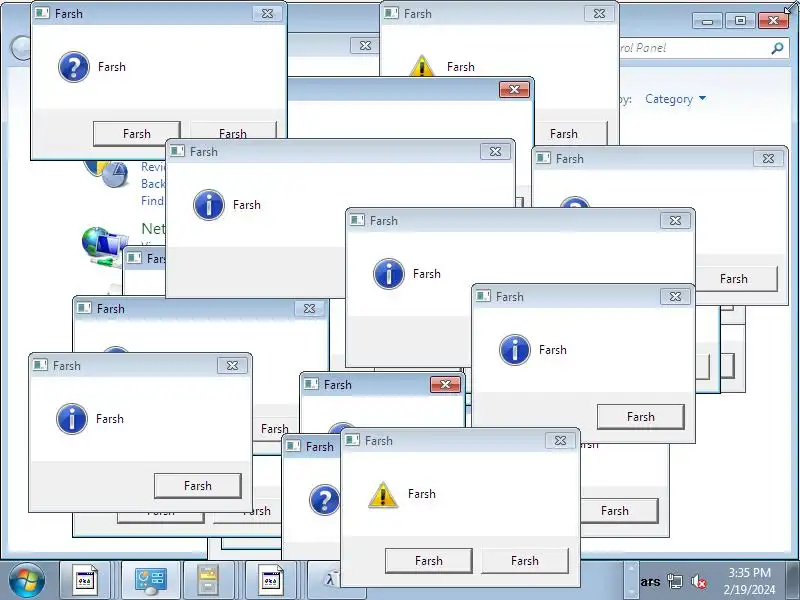This screenshot has height=600, width=800.
Task: Click the warning triangle icon in the frontmost bottom Farsh dialog
Action: pyautogui.click(x=383, y=494)
